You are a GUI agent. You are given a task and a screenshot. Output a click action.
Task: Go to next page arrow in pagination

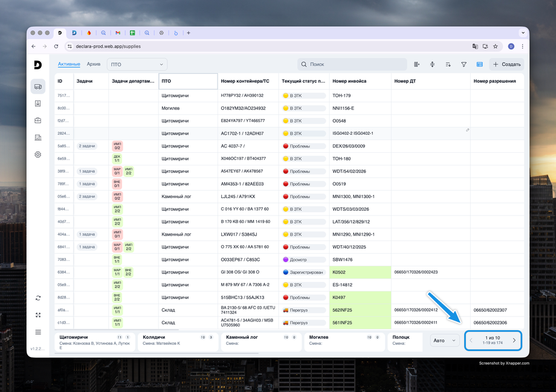pyautogui.click(x=514, y=341)
